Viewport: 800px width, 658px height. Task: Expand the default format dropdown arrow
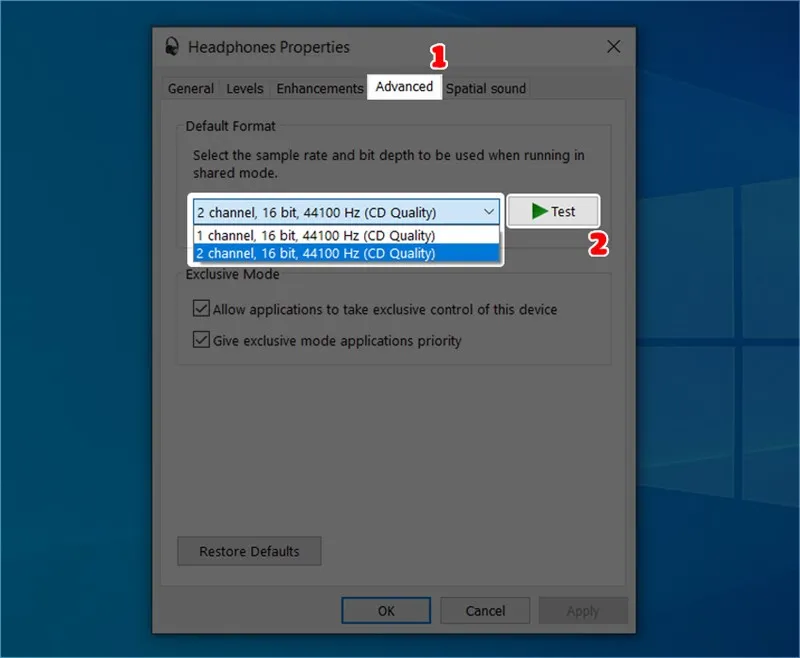pyautogui.click(x=488, y=212)
